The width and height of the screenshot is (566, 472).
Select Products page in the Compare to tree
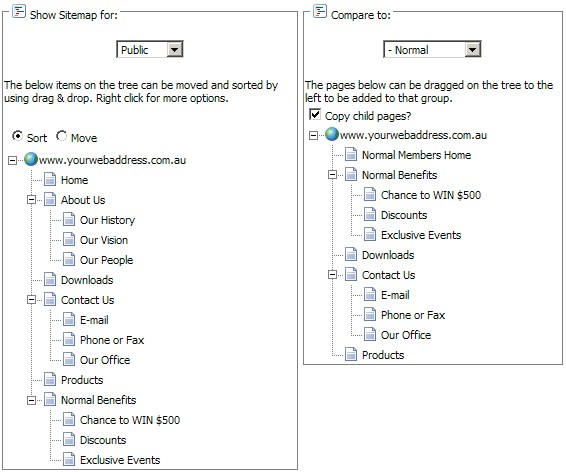[x=383, y=355]
